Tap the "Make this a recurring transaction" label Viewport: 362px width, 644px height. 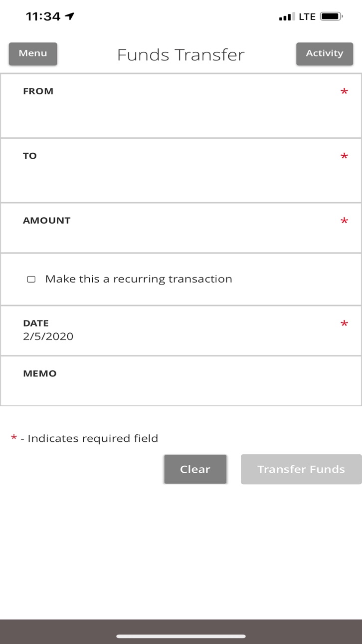coord(139,279)
